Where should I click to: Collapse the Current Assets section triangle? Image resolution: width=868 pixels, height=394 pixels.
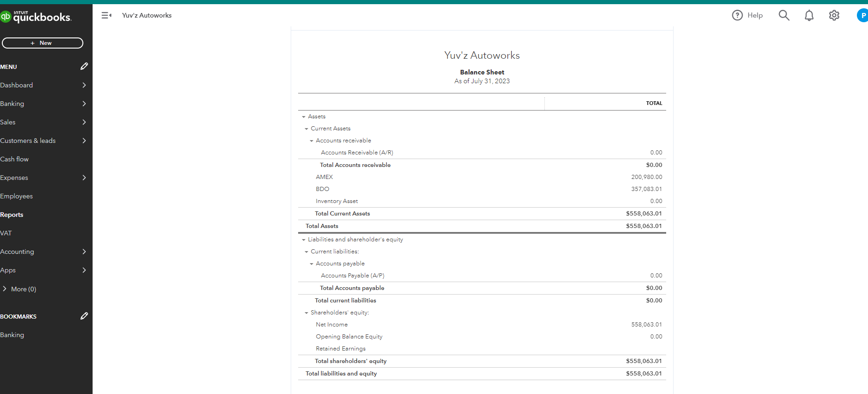[x=306, y=129]
